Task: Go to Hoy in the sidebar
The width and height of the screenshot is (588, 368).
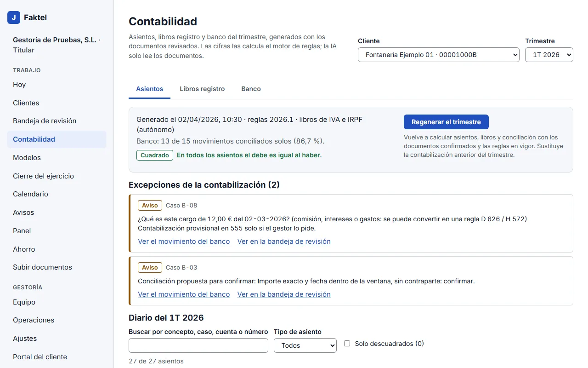Action: click(x=57, y=85)
